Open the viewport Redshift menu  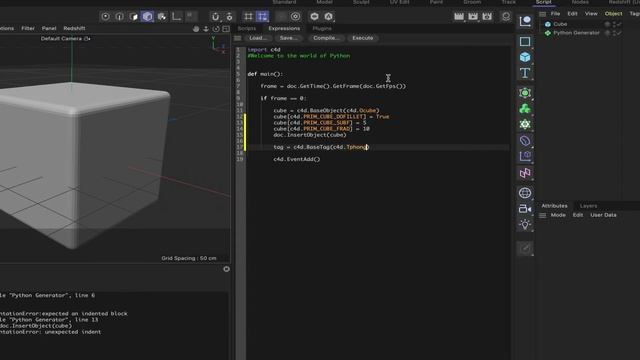click(74, 29)
